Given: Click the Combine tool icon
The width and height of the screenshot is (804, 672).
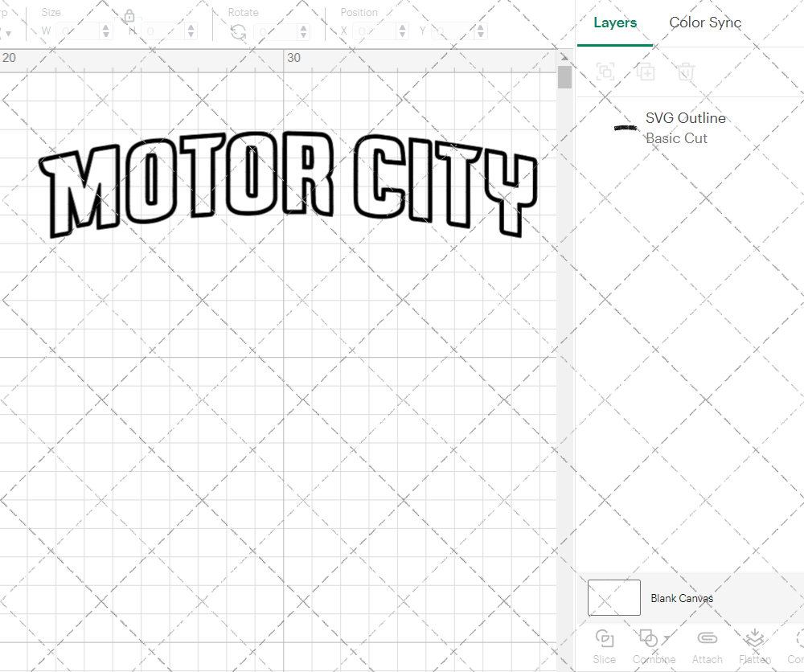Looking at the screenshot, I should (x=648, y=639).
